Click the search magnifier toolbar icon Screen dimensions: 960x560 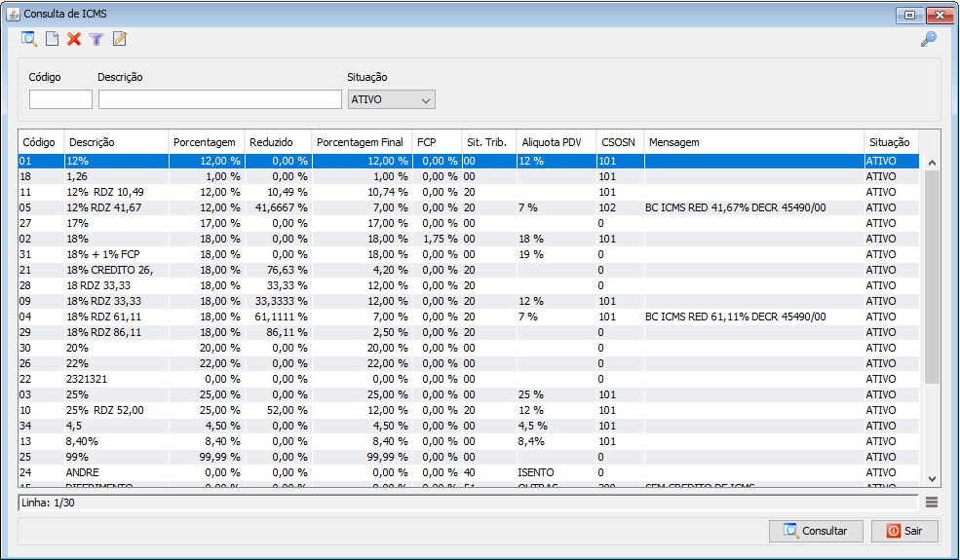click(29, 39)
